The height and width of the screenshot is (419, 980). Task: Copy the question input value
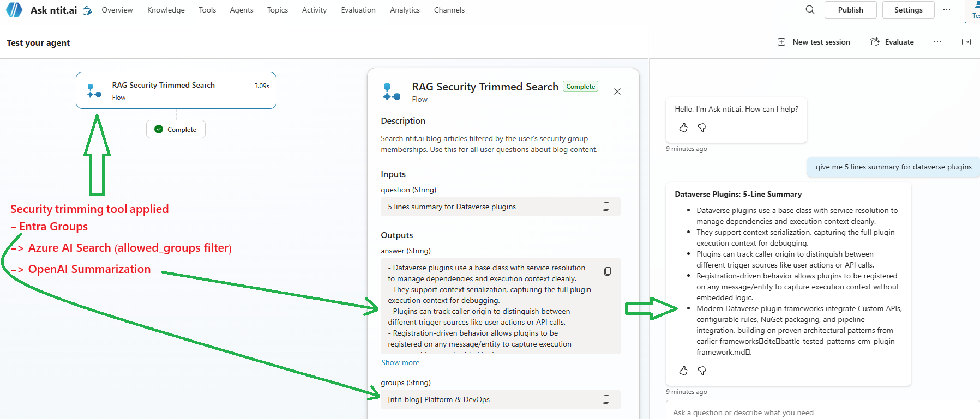point(606,207)
